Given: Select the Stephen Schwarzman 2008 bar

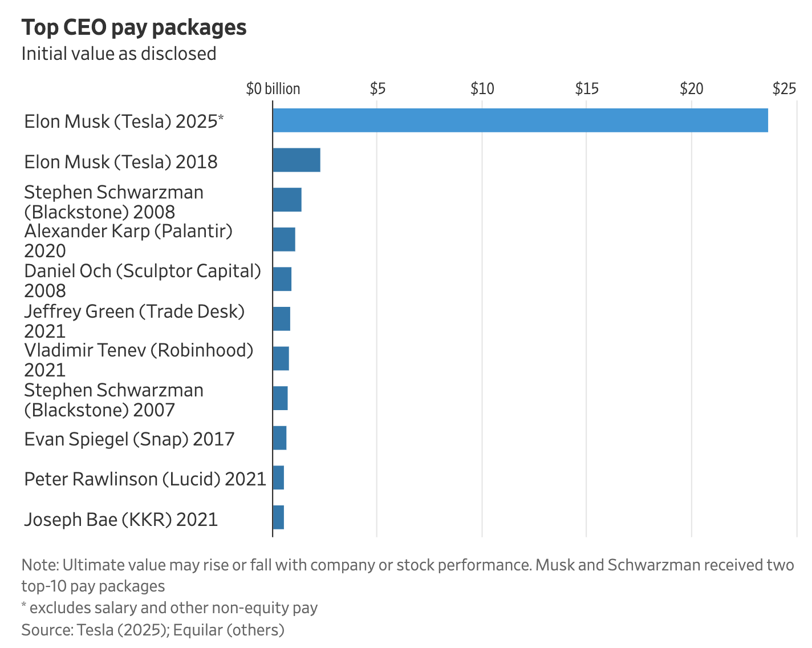Looking at the screenshot, I should [287, 200].
